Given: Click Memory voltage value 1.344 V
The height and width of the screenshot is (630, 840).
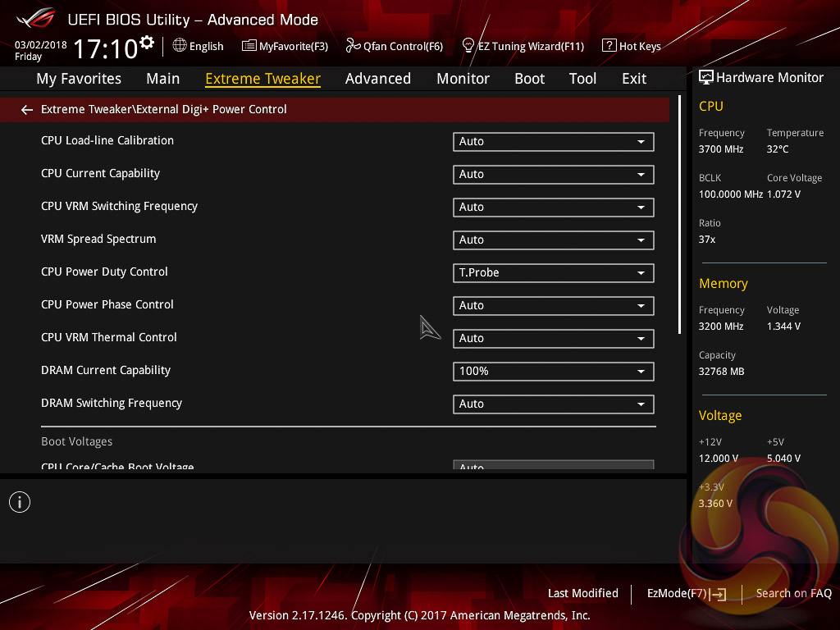Looking at the screenshot, I should [x=783, y=326].
